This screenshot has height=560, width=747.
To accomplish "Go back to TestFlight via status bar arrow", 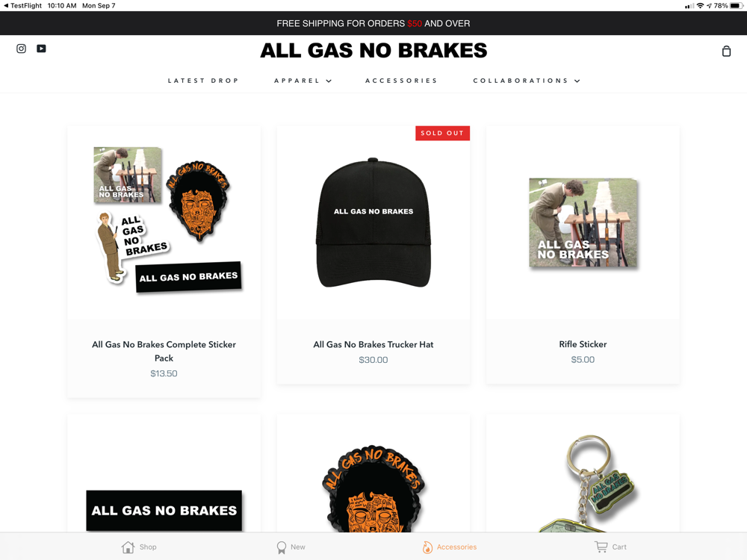I will pos(6,6).
